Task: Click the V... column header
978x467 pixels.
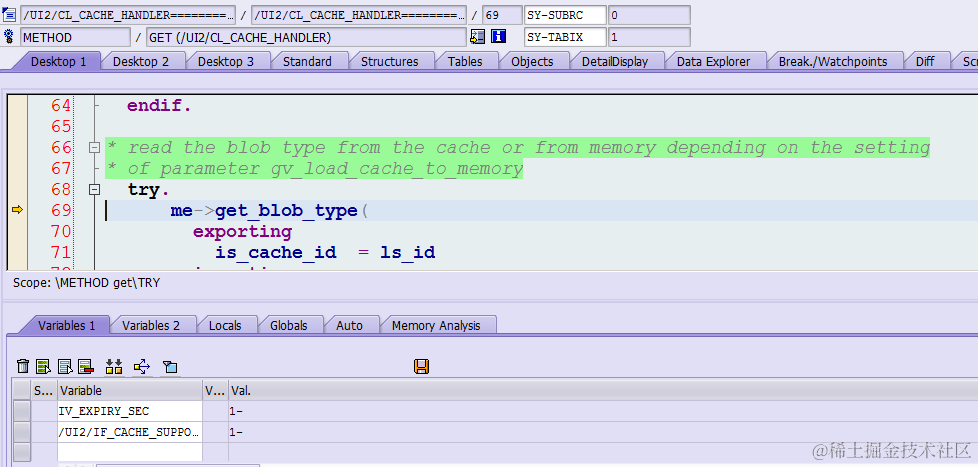Action: (x=215, y=390)
